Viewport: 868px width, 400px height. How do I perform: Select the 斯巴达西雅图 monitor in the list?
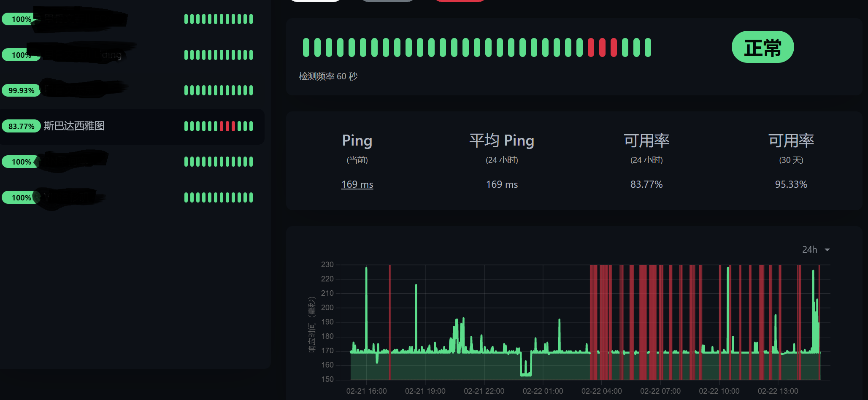(132, 126)
